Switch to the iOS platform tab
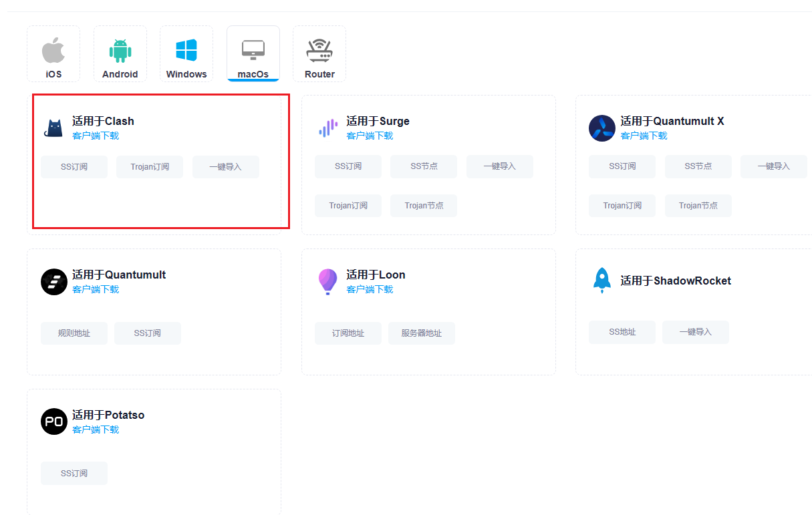The image size is (812, 515). (53, 54)
